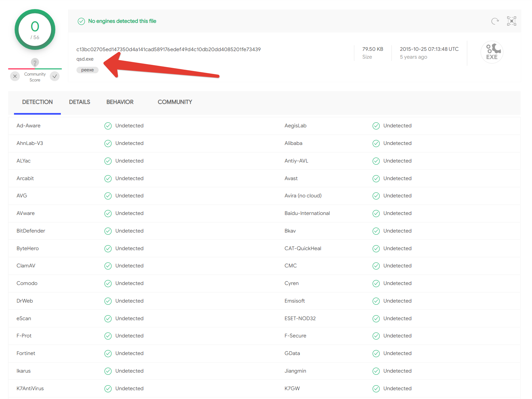
Task: Click the F-Secure engine name
Action: point(295,336)
